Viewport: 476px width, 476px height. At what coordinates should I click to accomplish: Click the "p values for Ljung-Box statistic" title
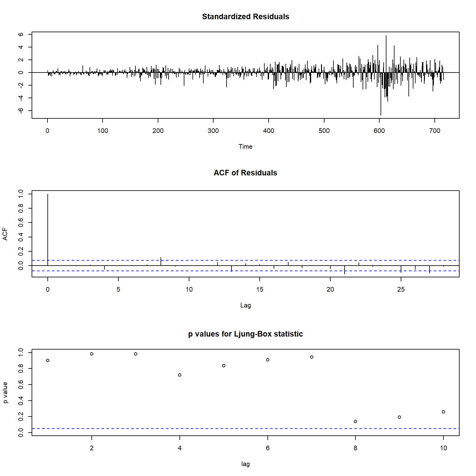point(245,334)
